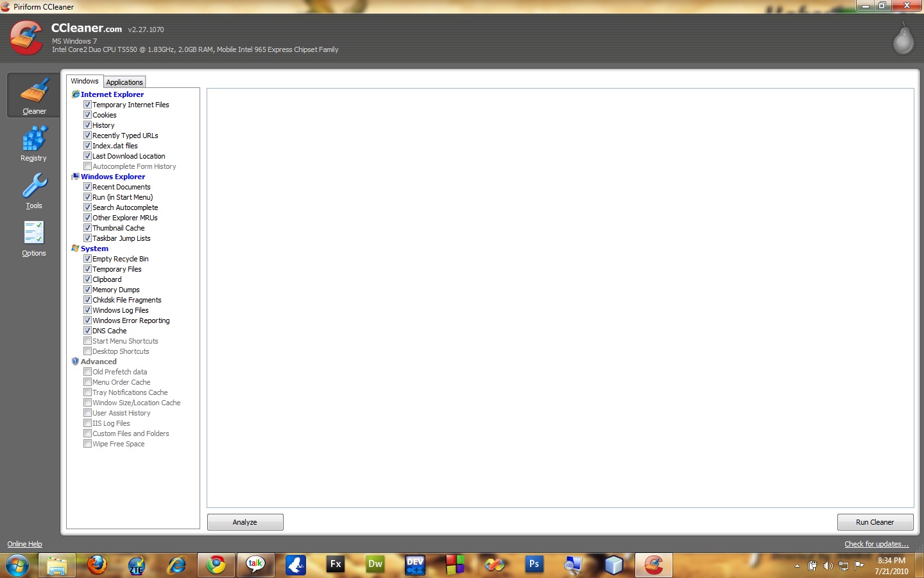924x578 pixels.
Task: Select the Cleaner brush icon in the sidebar
Action: coord(33,95)
